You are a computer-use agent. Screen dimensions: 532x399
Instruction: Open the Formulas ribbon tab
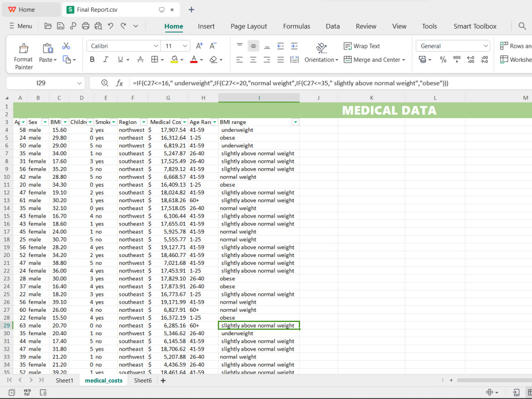point(296,26)
